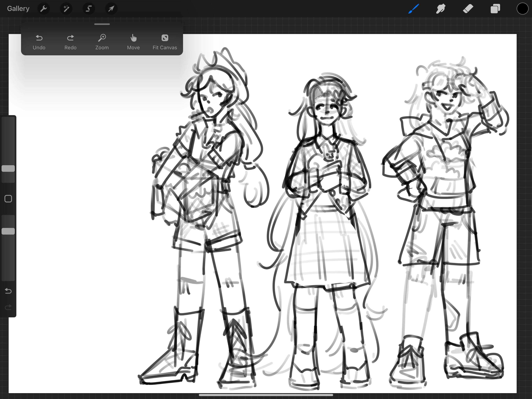Activate the Selection tool S icon

tap(89, 9)
